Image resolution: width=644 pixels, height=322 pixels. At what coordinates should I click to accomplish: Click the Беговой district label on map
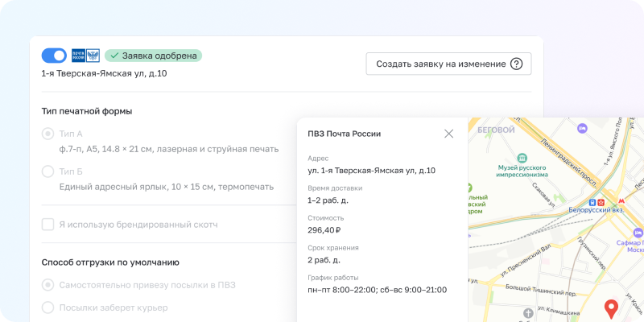[x=495, y=130]
